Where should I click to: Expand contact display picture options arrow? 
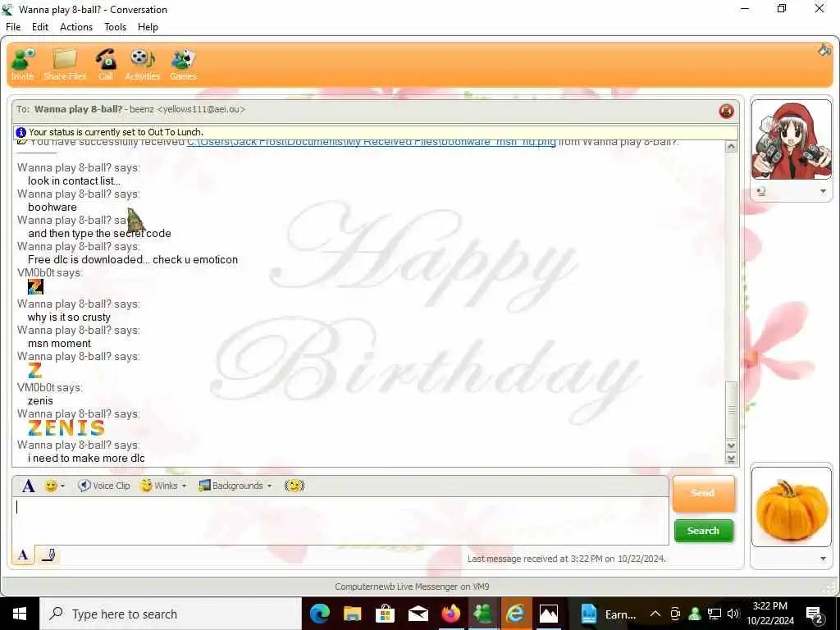(x=823, y=191)
